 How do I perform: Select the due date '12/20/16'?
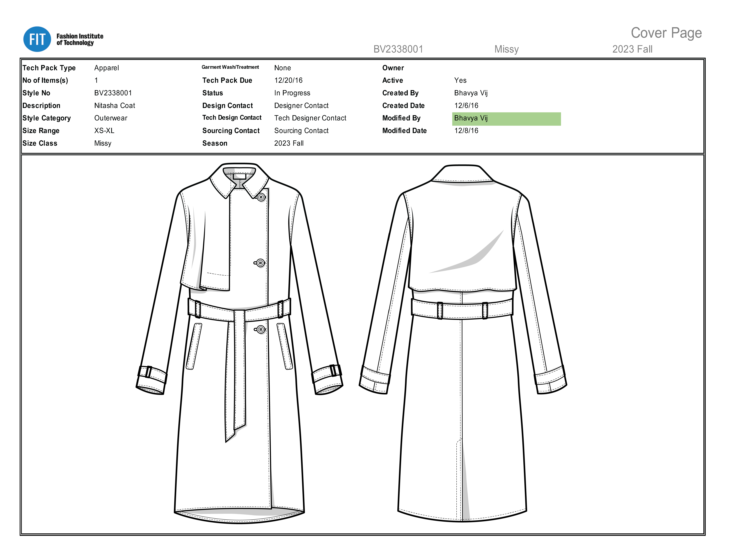pyautogui.click(x=288, y=80)
